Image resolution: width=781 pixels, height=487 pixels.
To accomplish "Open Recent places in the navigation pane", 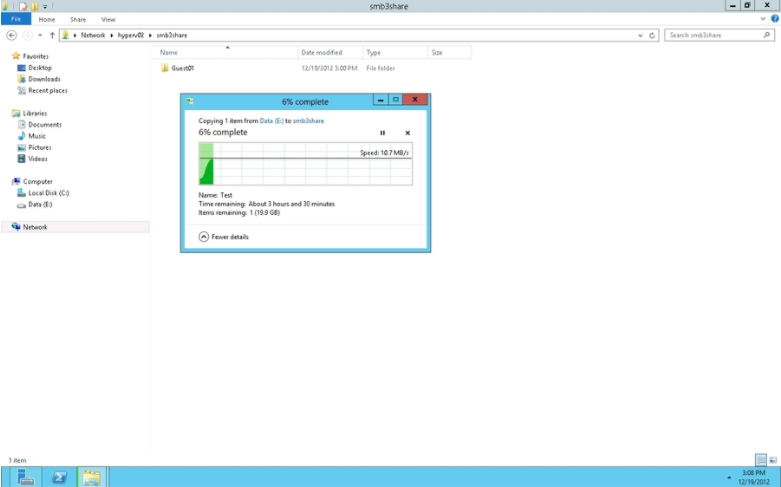I will [47, 91].
